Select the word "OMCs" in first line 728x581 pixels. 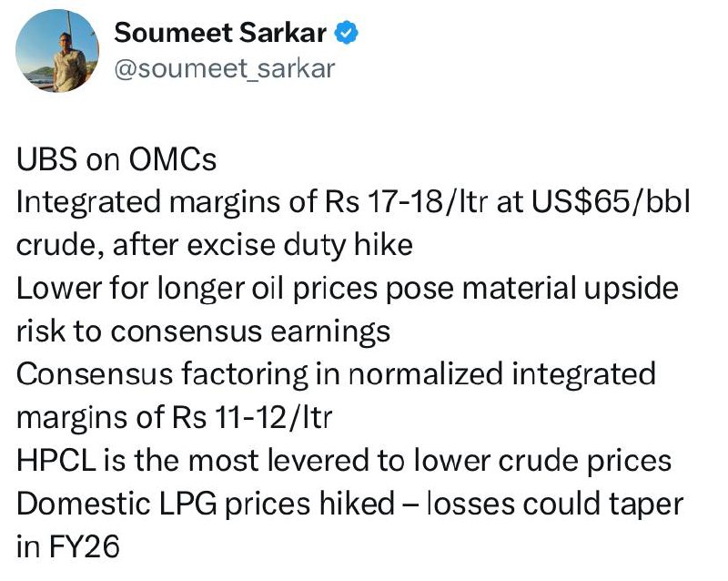173,159
